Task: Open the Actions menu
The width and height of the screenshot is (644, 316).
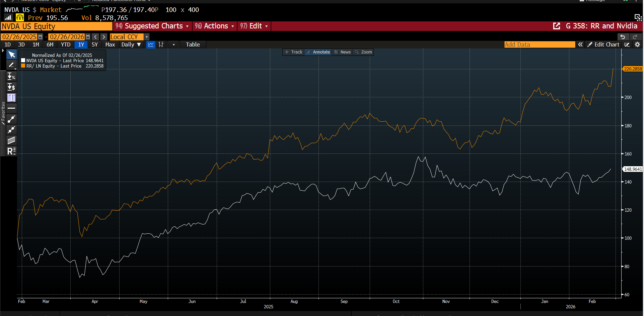Action: click(x=215, y=26)
